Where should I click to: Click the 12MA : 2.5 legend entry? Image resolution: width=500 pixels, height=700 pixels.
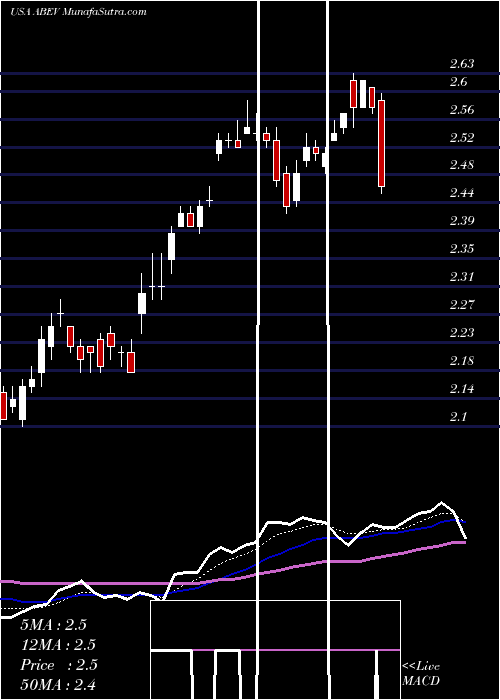(x=58, y=645)
